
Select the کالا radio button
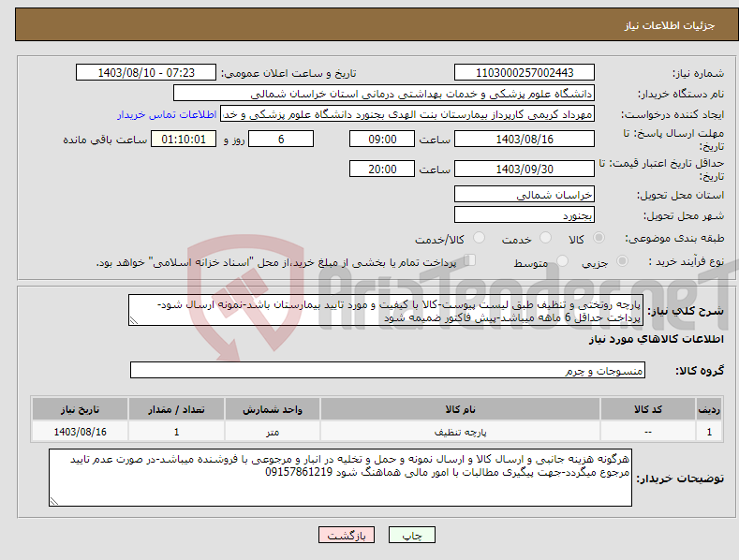(x=599, y=238)
